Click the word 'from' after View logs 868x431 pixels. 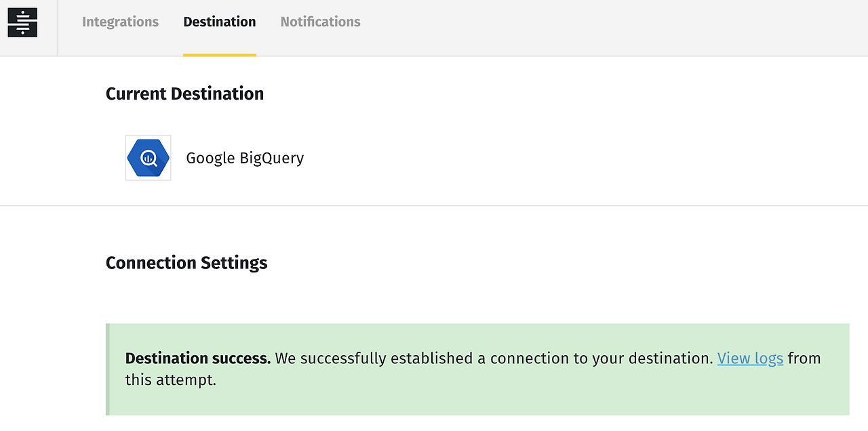(x=804, y=358)
